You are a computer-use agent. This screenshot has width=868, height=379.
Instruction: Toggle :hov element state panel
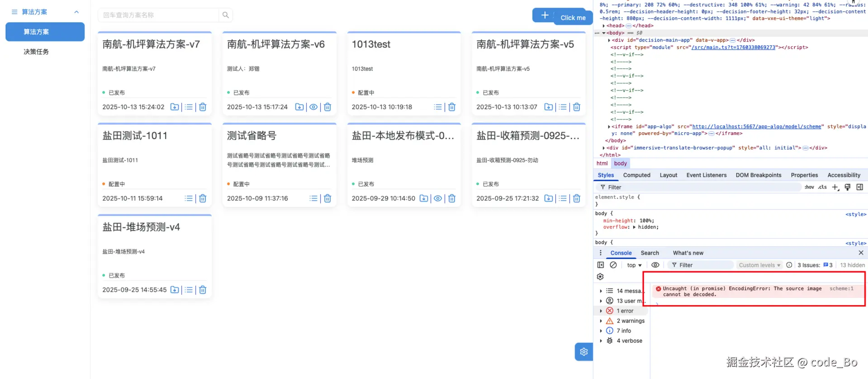[809, 187]
